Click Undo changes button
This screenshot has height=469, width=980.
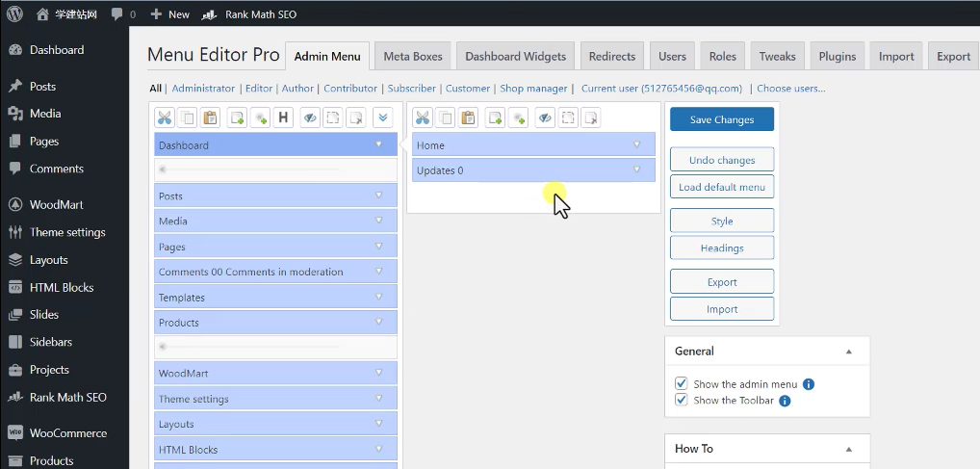click(722, 160)
